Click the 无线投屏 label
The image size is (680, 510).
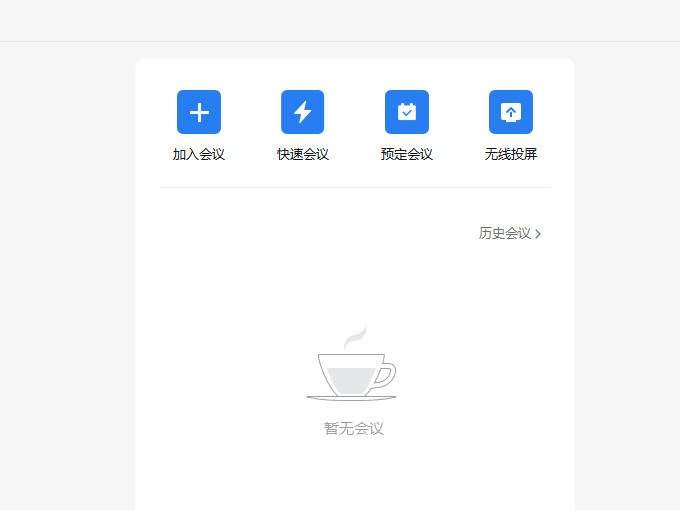pyautogui.click(x=511, y=154)
